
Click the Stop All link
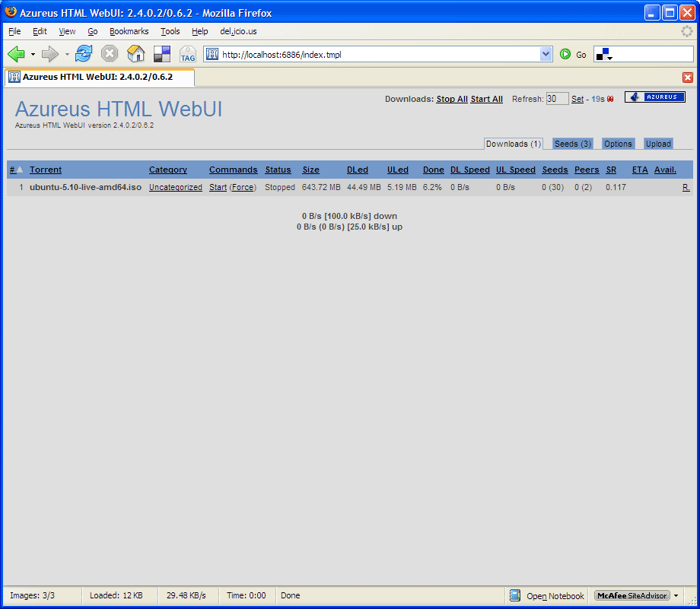(452, 99)
